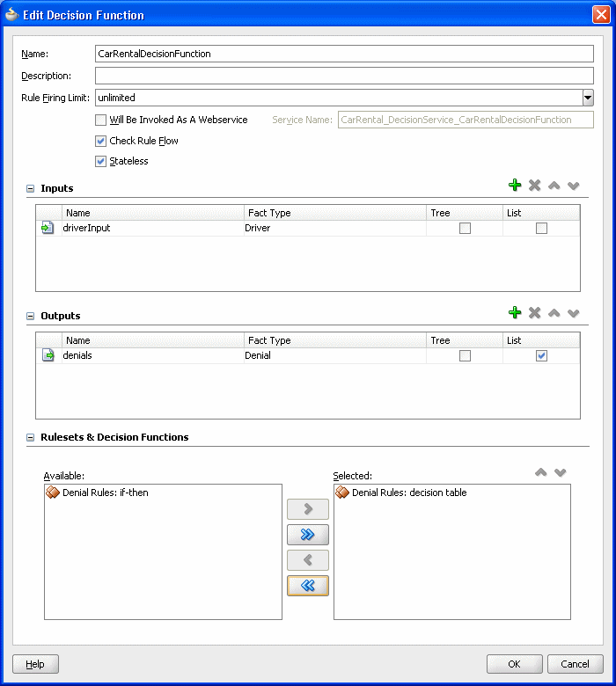
Task: Click Inputs table Name column header
Action: point(153,213)
